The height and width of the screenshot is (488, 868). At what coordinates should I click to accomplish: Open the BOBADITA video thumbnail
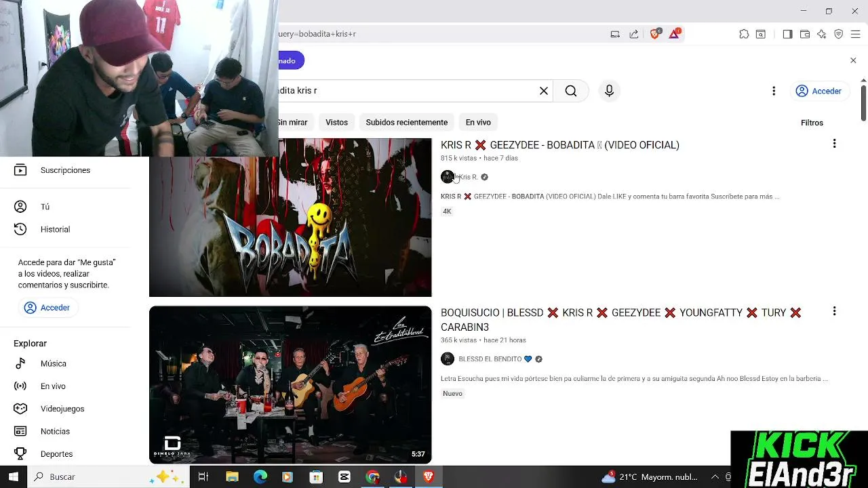point(290,217)
